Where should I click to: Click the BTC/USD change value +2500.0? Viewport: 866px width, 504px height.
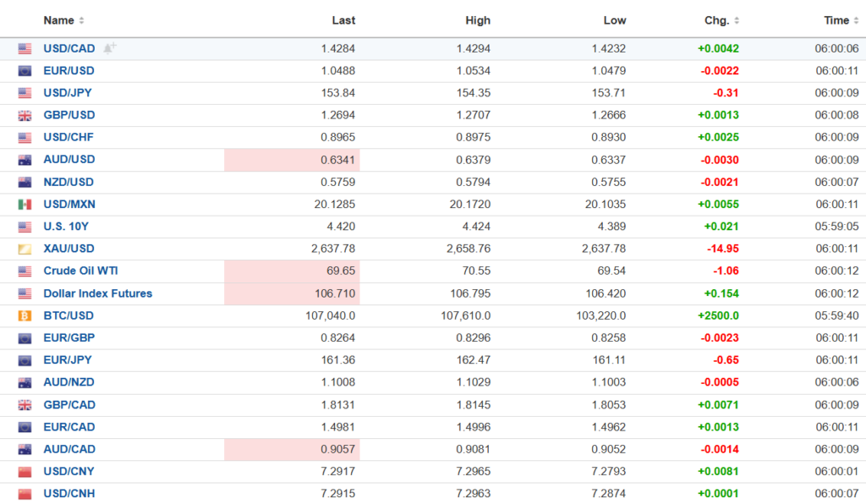717,315
